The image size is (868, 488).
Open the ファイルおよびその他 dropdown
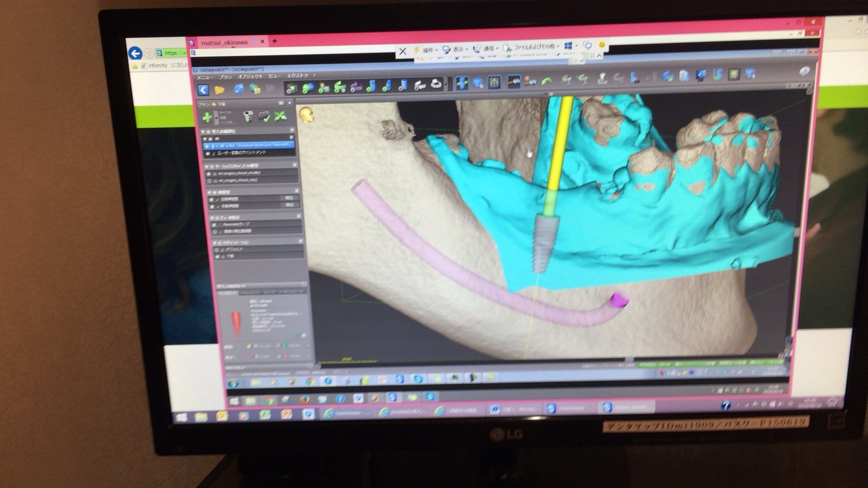531,48
